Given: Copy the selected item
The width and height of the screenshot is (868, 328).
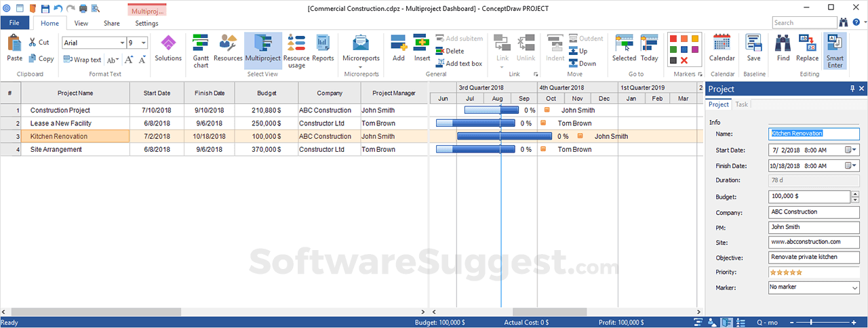Looking at the screenshot, I should pos(41,59).
